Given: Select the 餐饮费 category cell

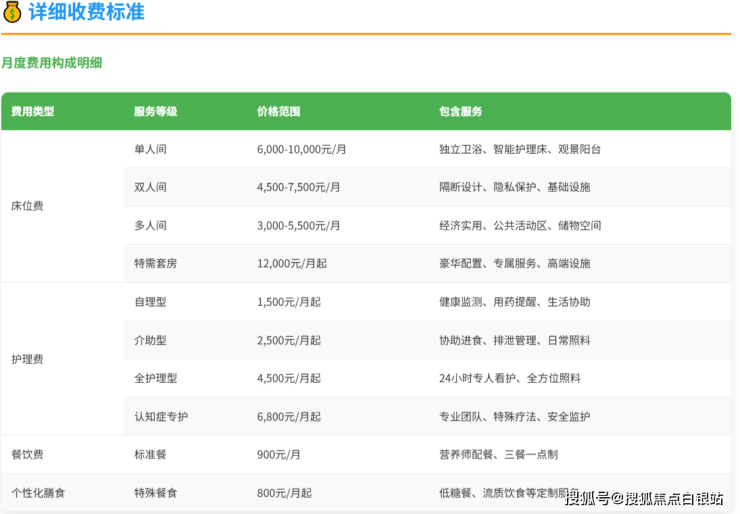Looking at the screenshot, I should (x=27, y=455).
